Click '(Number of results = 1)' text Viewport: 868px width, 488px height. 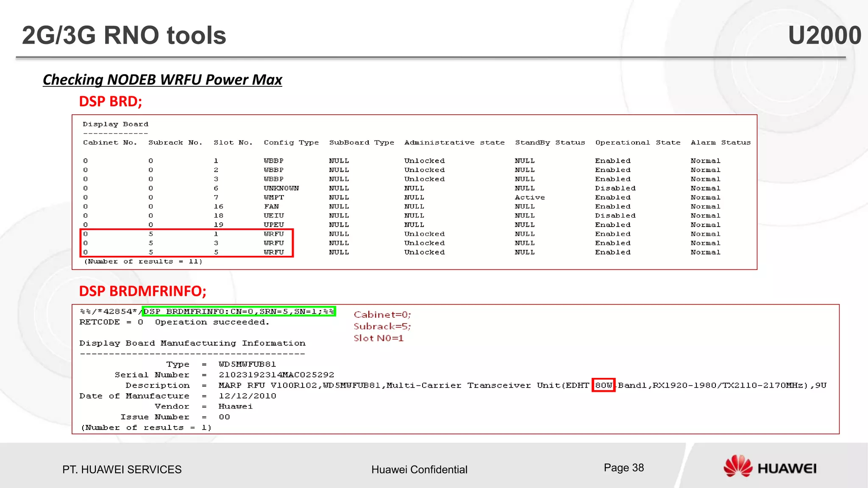click(146, 427)
